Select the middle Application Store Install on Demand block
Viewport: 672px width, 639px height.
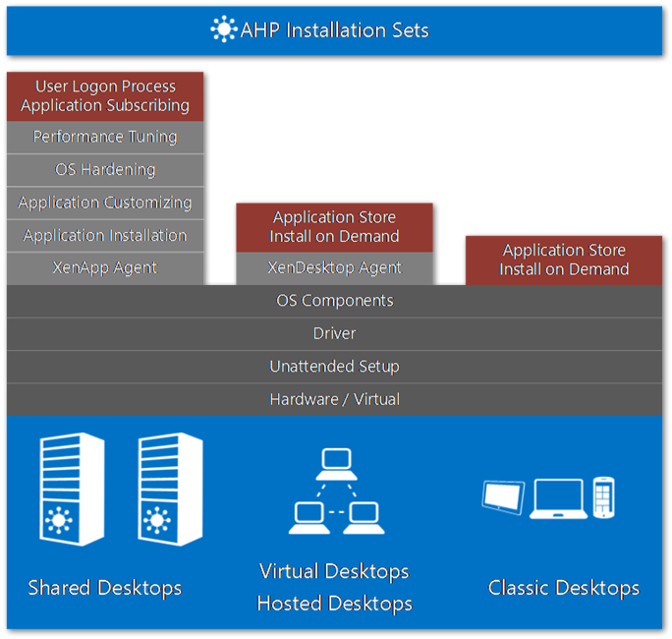pos(334,227)
